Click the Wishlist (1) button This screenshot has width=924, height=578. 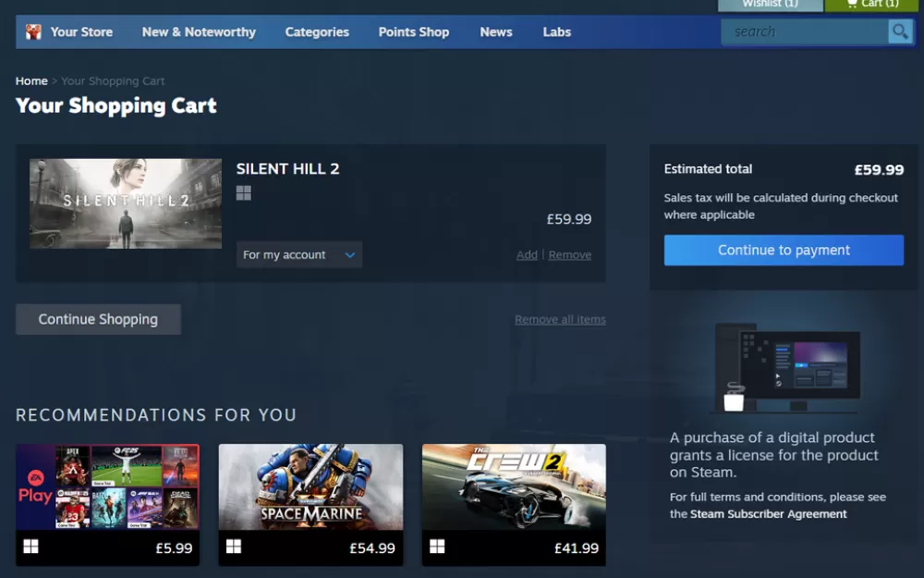(771, 5)
